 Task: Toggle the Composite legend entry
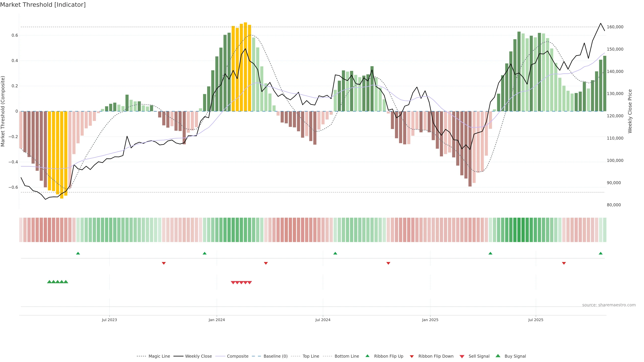coord(237,356)
